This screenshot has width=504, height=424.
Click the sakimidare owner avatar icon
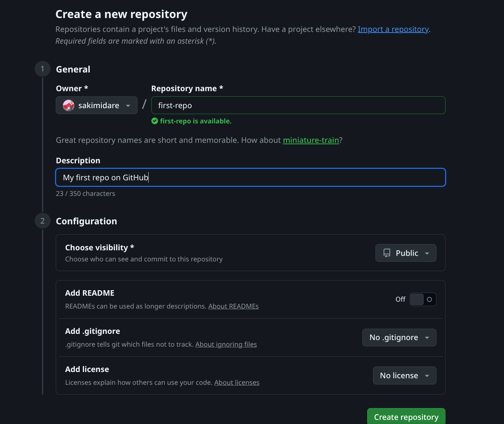pyautogui.click(x=69, y=105)
